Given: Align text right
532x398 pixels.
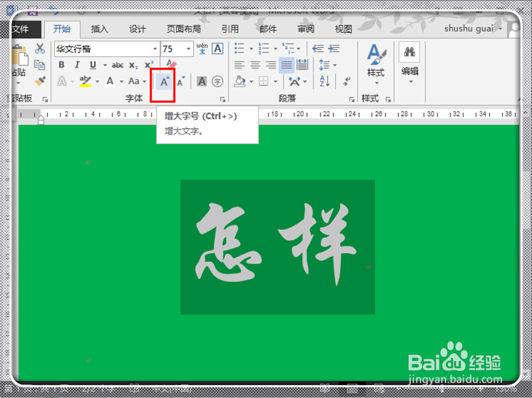Looking at the screenshot, I should click(x=271, y=65).
